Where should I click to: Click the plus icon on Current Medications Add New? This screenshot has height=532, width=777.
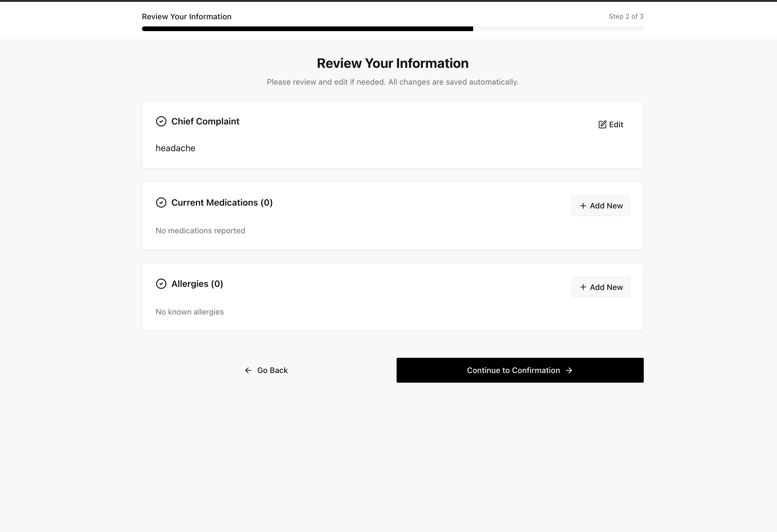583,206
